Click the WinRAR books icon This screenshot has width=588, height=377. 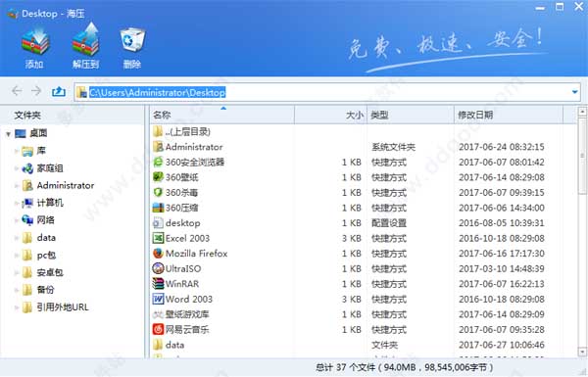click(158, 284)
